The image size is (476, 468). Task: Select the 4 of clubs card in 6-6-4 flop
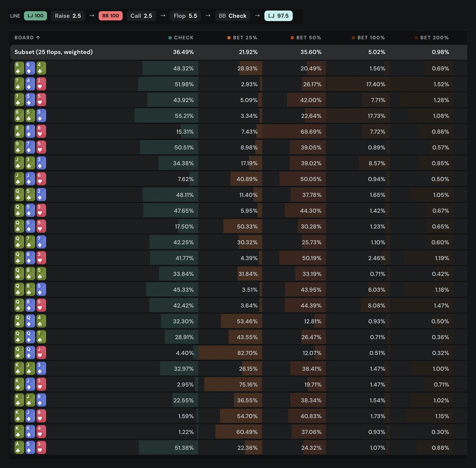point(41,68)
